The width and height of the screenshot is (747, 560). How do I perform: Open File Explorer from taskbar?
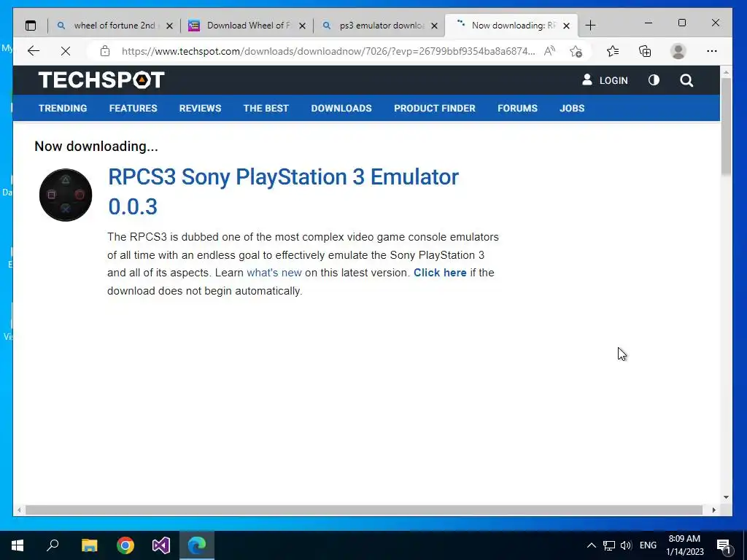[89, 545]
